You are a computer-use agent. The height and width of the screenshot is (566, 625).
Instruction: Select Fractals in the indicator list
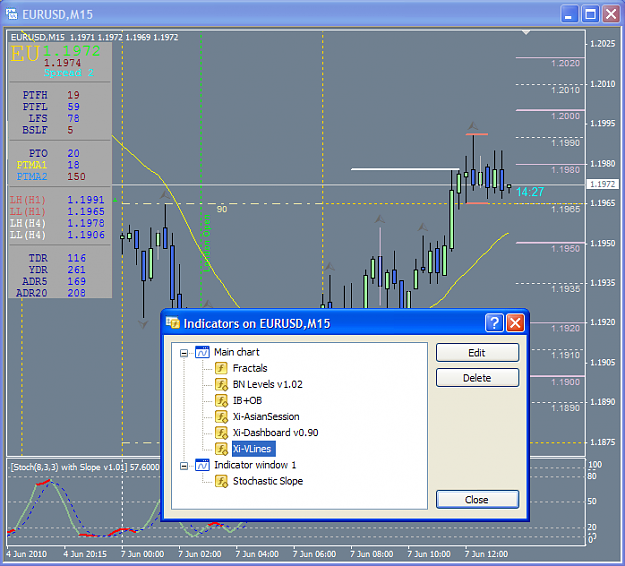pos(250,368)
